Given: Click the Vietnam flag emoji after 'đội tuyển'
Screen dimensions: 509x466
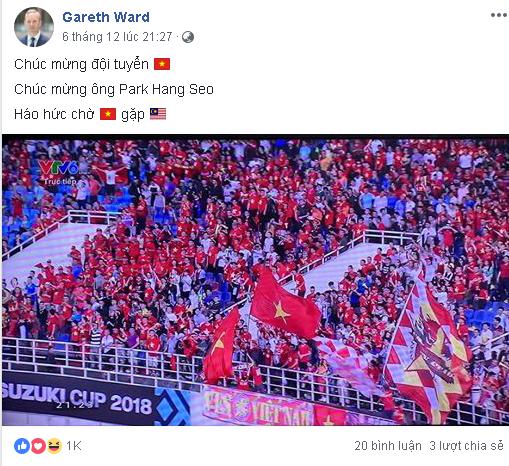Looking at the screenshot, I should pyautogui.click(x=162, y=64).
